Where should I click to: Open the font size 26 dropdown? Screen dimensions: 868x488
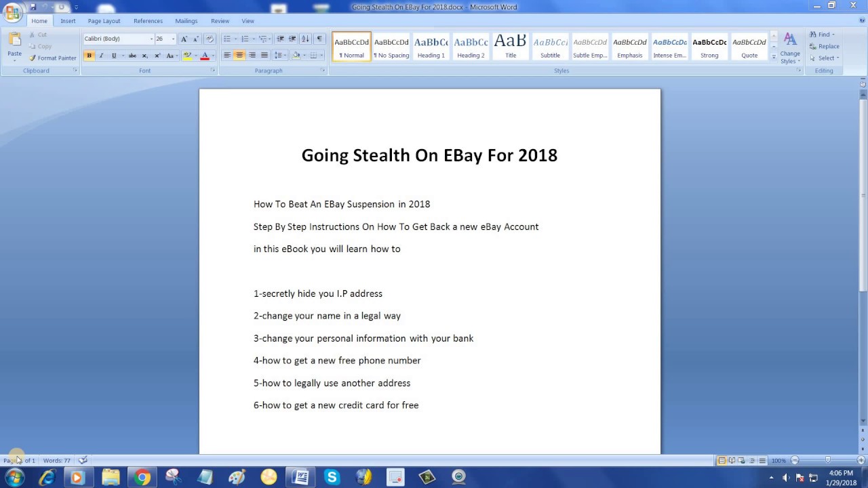(x=173, y=39)
